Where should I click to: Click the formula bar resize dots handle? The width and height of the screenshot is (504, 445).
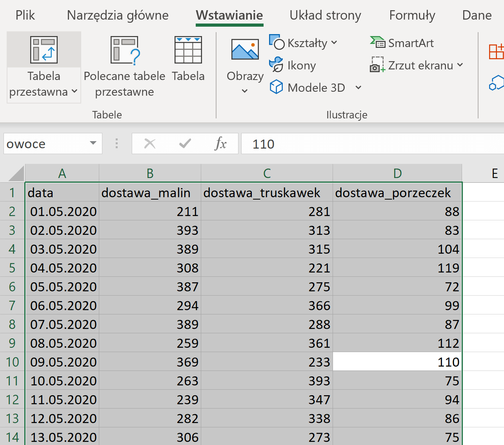click(116, 143)
